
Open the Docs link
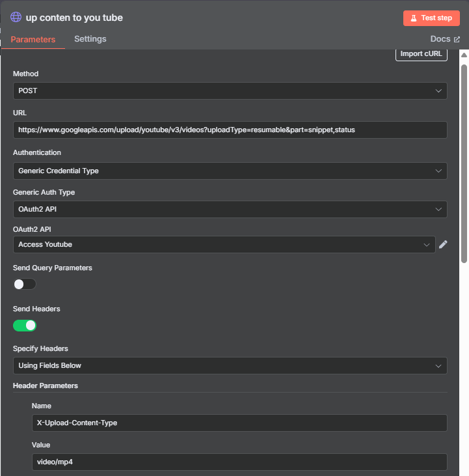pos(445,39)
